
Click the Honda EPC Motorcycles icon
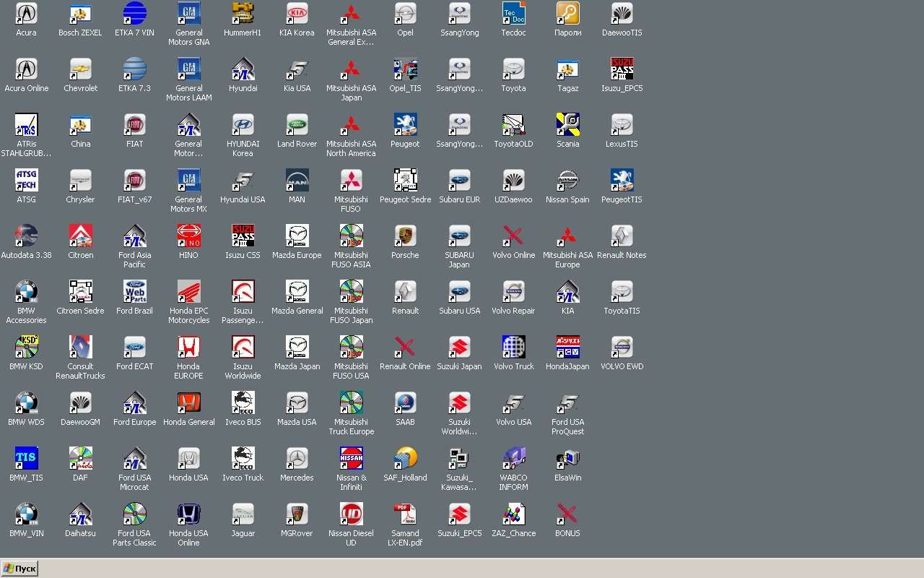point(188,291)
